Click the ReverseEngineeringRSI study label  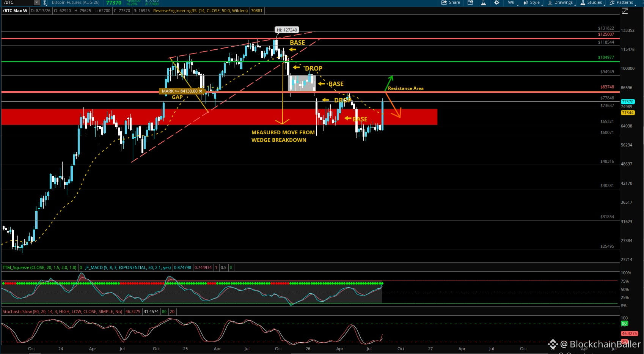point(201,11)
